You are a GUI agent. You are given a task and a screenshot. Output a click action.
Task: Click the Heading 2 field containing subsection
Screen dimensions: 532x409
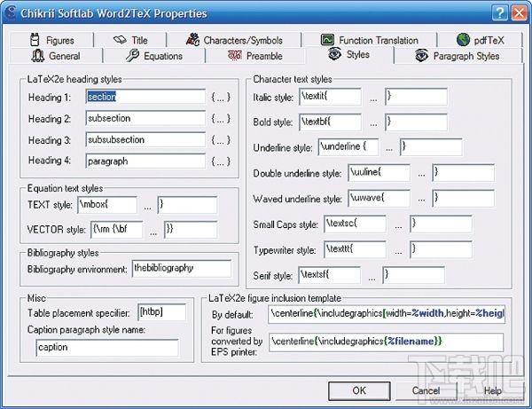click(145, 118)
